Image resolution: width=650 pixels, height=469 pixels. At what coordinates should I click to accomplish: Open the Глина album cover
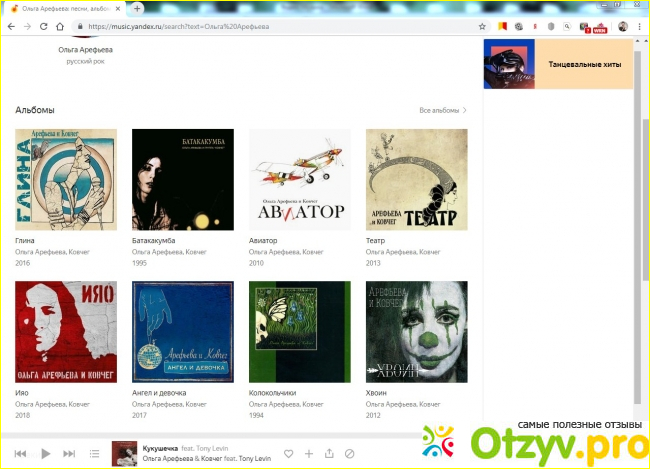pyautogui.click(x=66, y=180)
